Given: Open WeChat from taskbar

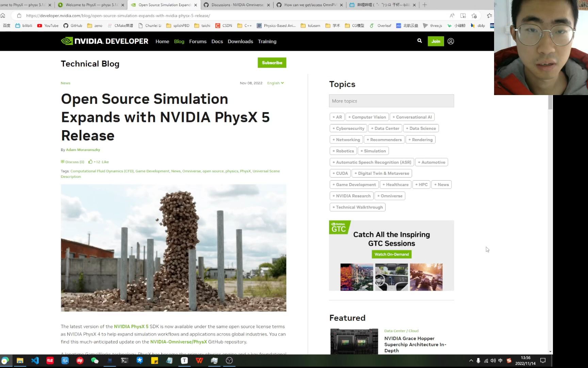Looking at the screenshot, I should [95, 361].
